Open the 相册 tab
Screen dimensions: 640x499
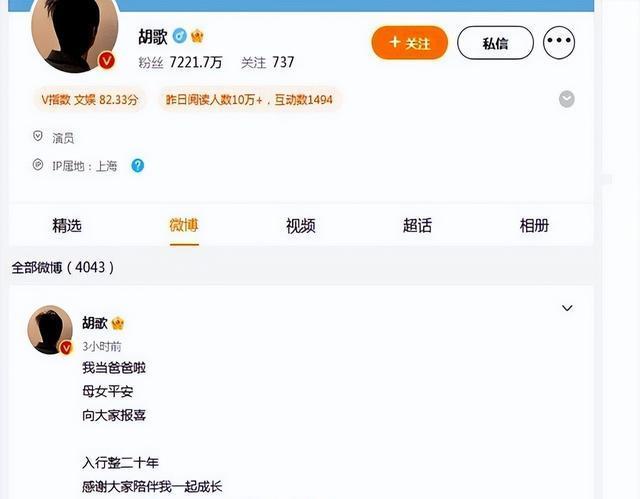pyautogui.click(x=534, y=226)
